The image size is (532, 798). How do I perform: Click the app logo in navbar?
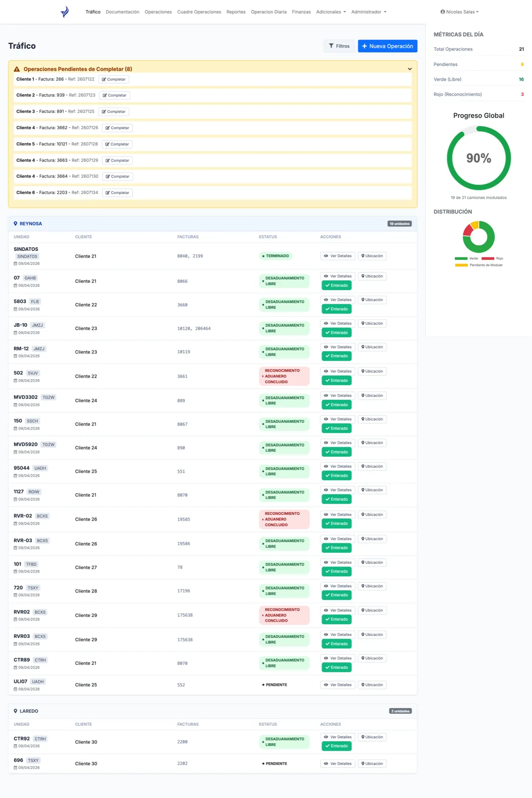tap(65, 12)
